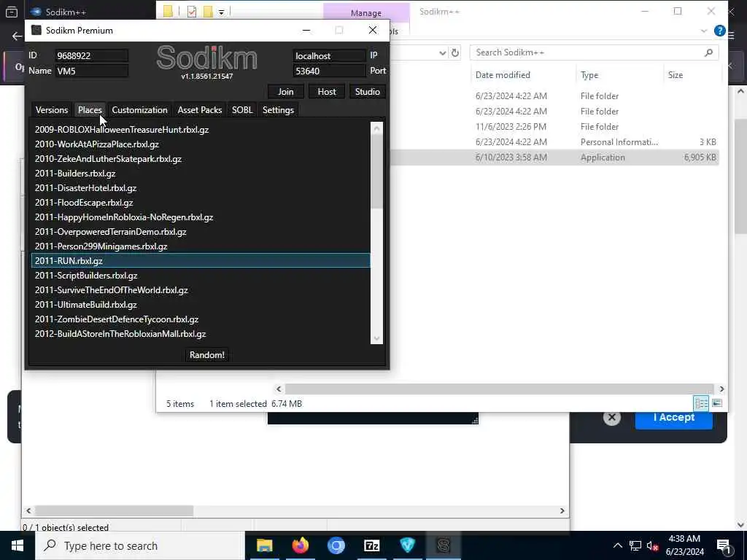Sort Explorer by Date modified column
Viewport: 747px width, 560px height.
point(503,75)
